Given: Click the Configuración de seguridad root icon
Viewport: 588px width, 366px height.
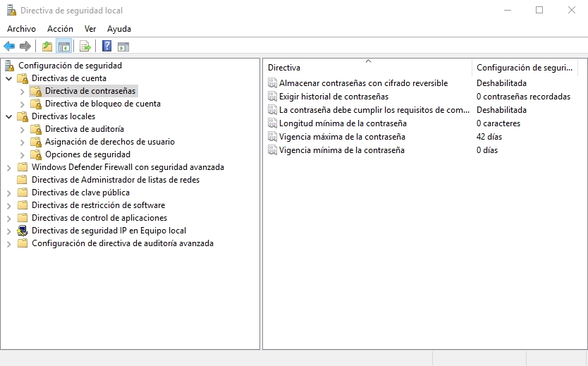Looking at the screenshot, I should pos(9,66).
